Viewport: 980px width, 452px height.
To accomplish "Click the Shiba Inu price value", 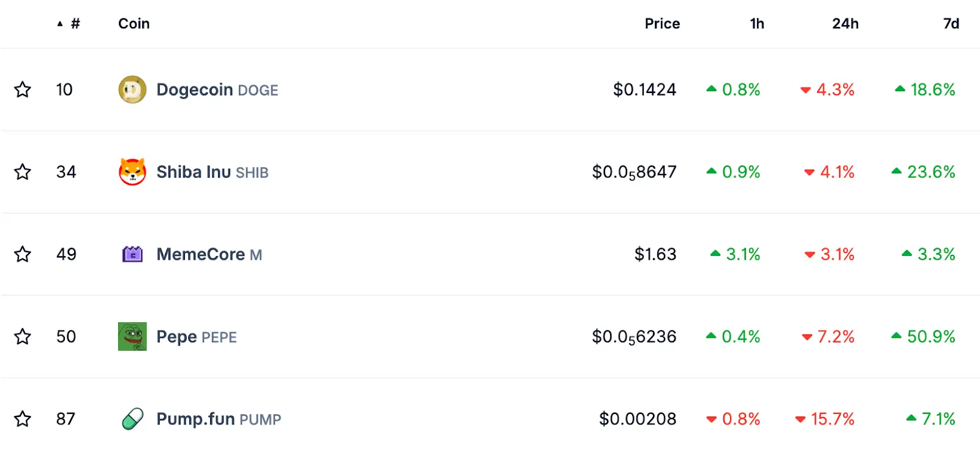I will (634, 172).
